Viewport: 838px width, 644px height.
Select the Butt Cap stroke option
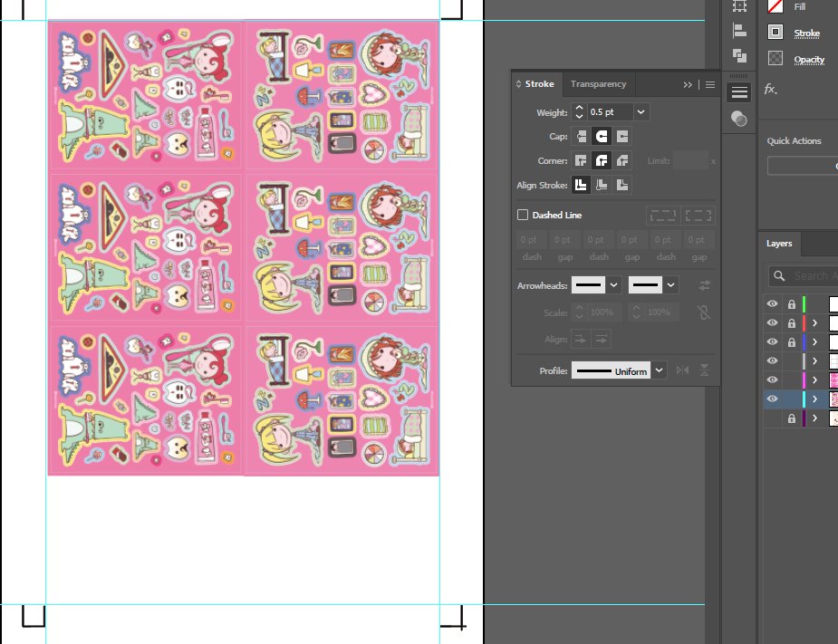(581, 136)
